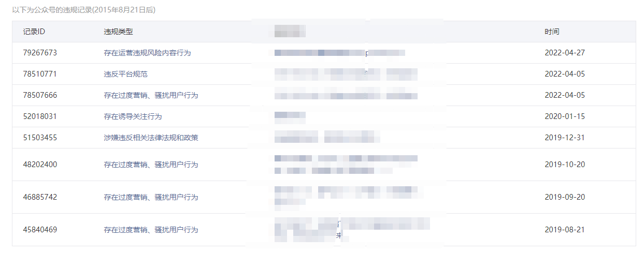The height and width of the screenshot is (268, 644).
Task: Click record ID 78510771
Action: click(40, 74)
